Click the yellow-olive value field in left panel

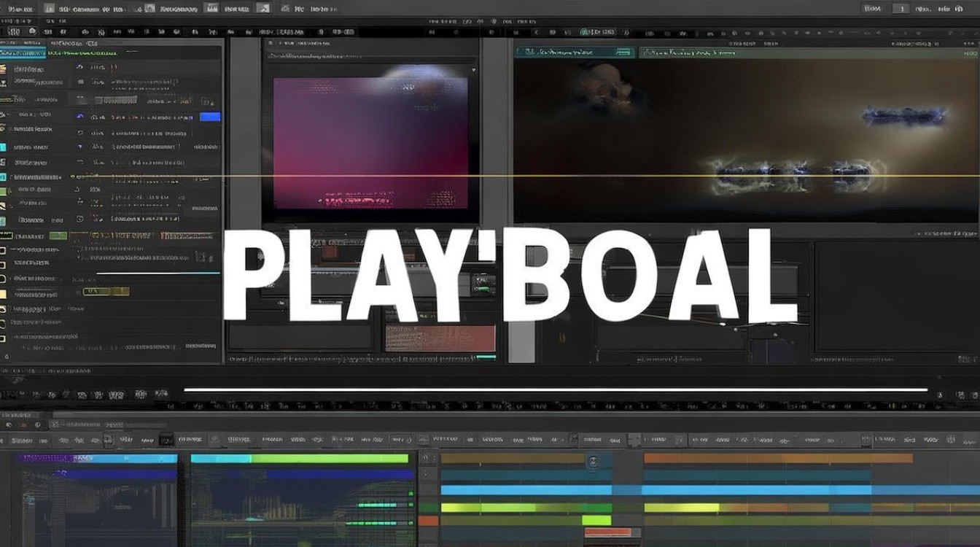point(106,292)
